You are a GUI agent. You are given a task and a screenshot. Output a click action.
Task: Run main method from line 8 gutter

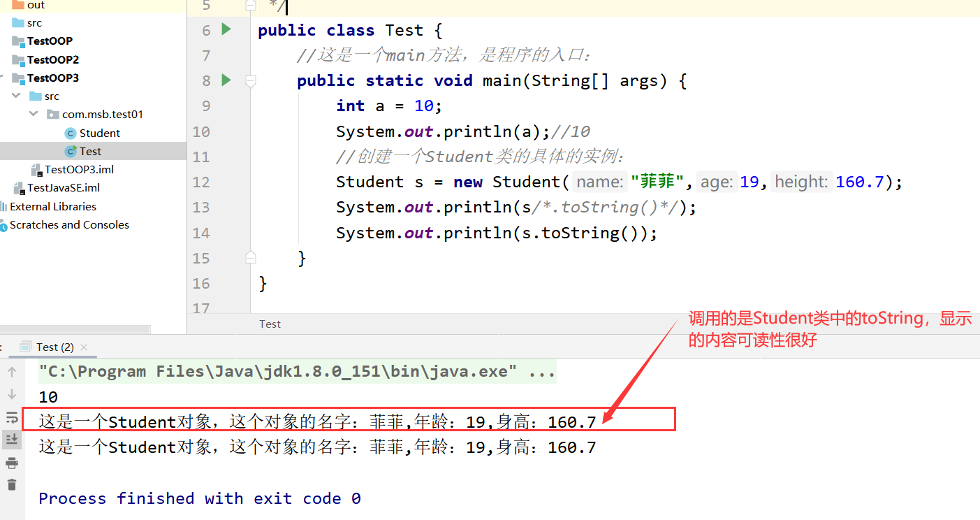point(226,80)
